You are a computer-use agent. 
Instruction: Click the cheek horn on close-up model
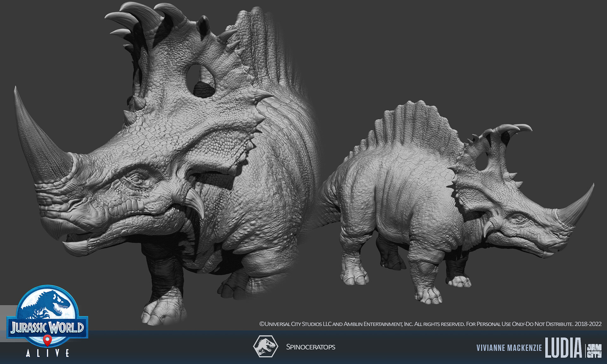coord(196,202)
